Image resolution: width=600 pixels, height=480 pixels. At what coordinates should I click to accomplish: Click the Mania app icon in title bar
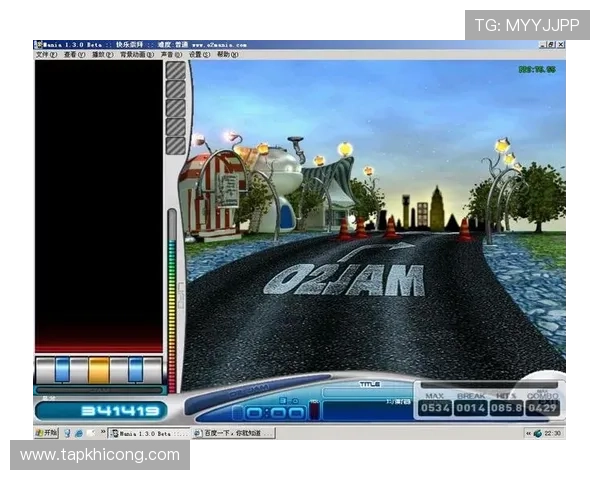(38, 45)
